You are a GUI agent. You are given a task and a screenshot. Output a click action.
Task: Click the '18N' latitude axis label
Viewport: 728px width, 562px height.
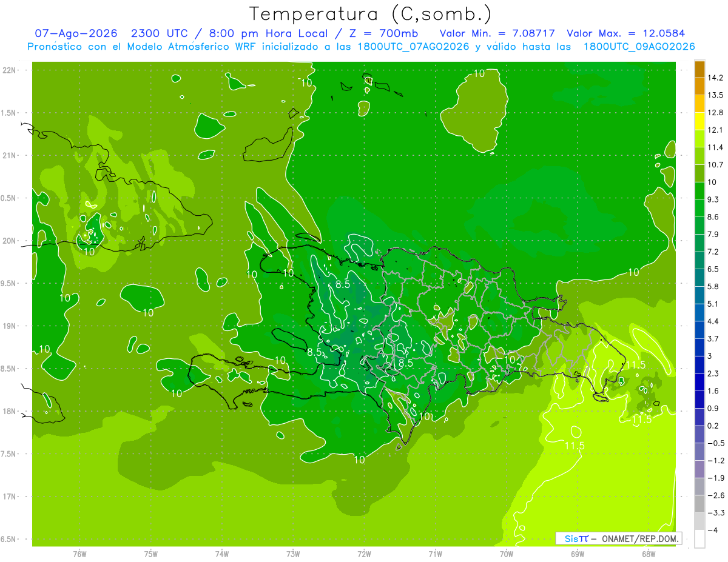10,411
